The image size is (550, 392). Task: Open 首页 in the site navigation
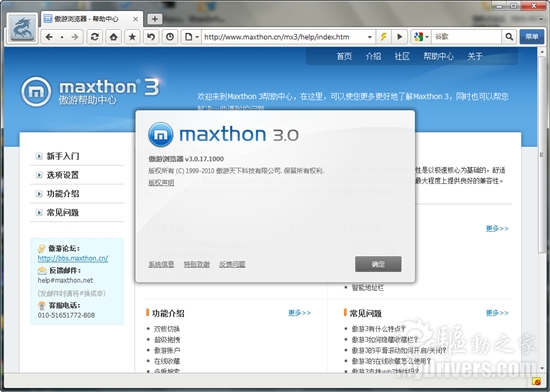[344, 56]
